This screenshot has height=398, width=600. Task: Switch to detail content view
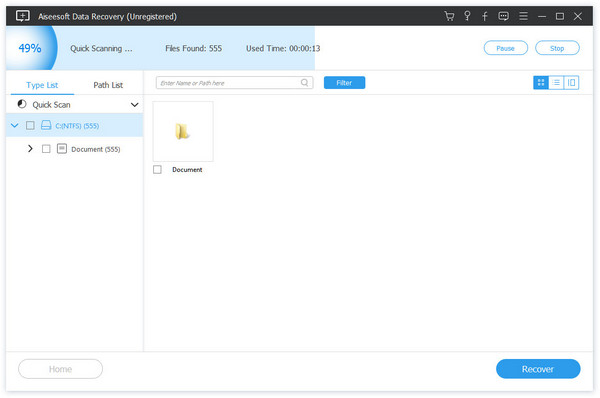click(x=571, y=83)
